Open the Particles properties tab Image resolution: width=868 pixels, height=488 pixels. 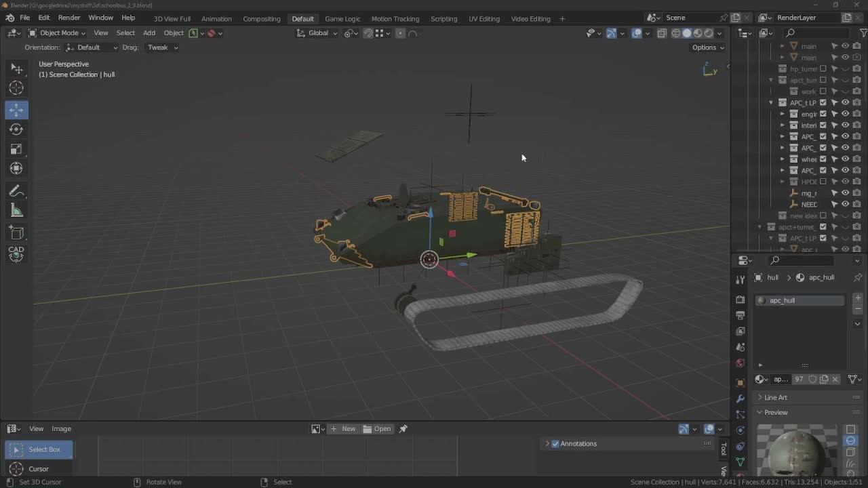[740, 414]
